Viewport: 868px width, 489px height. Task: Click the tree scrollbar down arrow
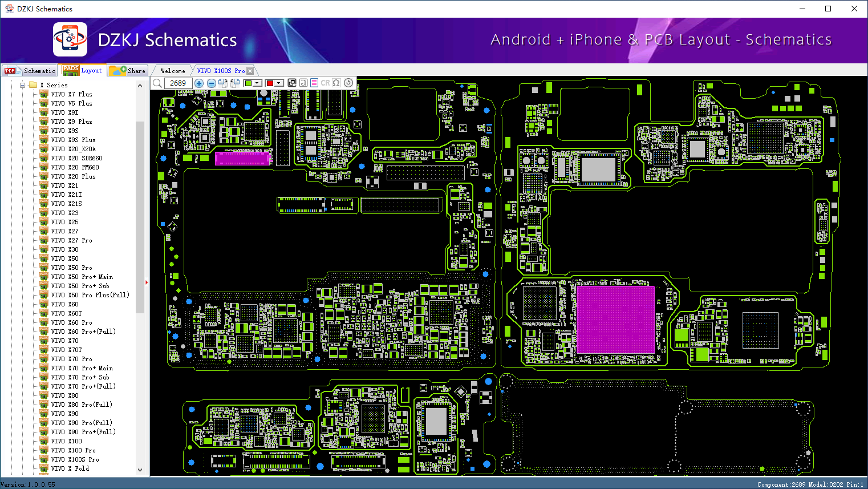tap(140, 470)
